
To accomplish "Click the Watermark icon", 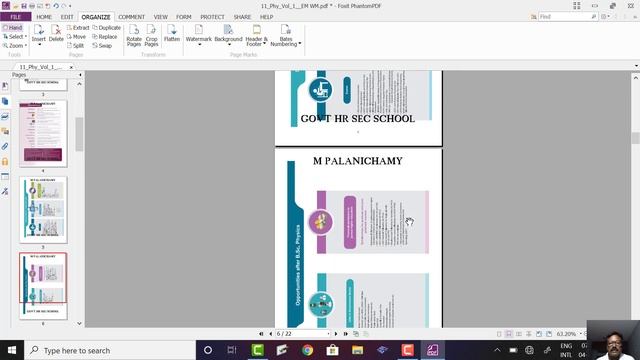I will [x=199, y=30].
